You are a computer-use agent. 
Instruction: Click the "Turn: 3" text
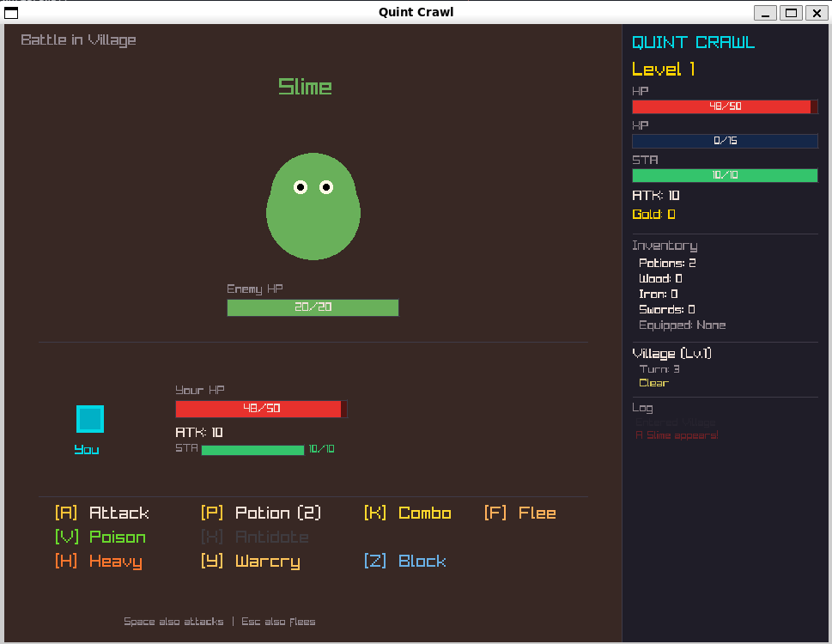click(x=659, y=369)
